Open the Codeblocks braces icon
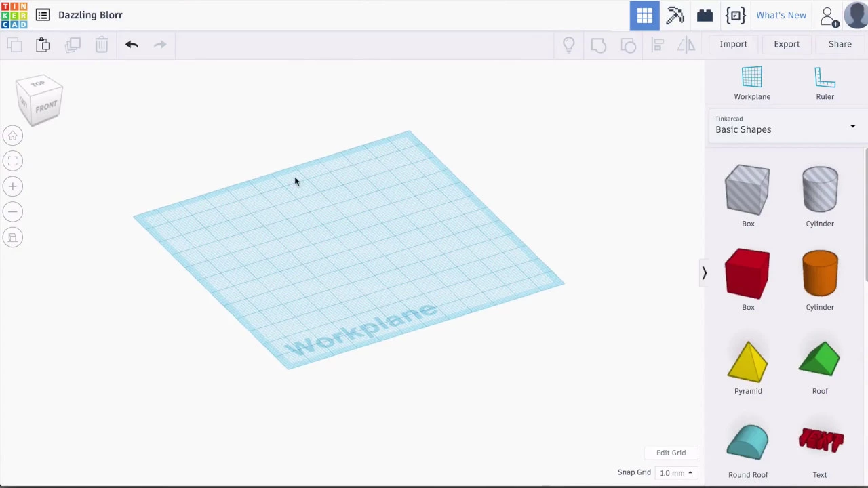 click(735, 15)
